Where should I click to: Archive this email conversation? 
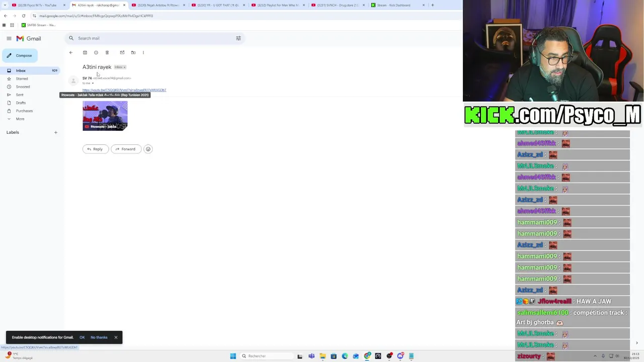(85, 52)
